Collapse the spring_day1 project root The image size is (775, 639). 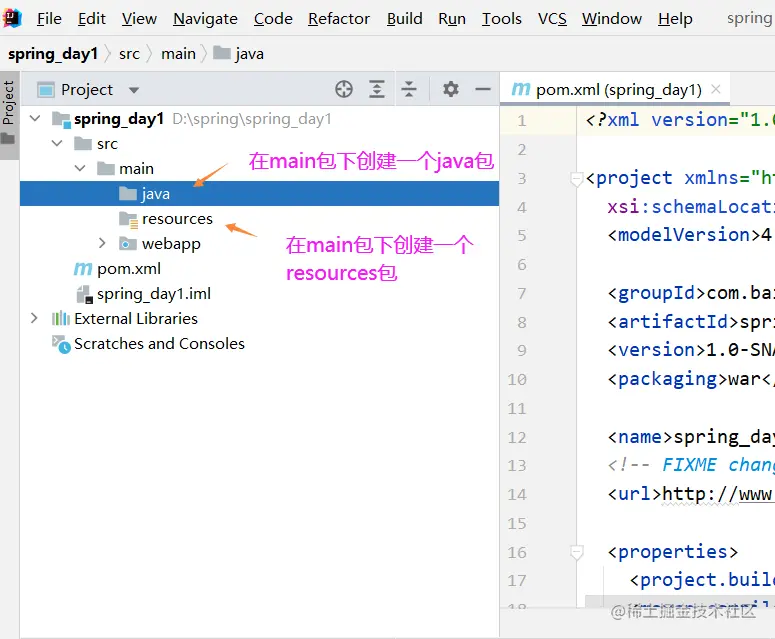35,119
